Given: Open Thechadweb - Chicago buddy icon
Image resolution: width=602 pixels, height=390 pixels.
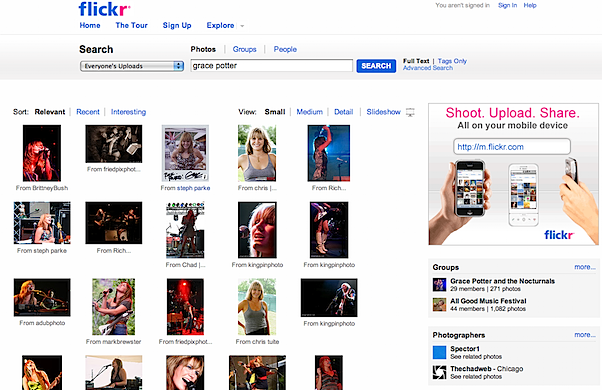Looking at the screenshot, I should [x=439, y=372].
